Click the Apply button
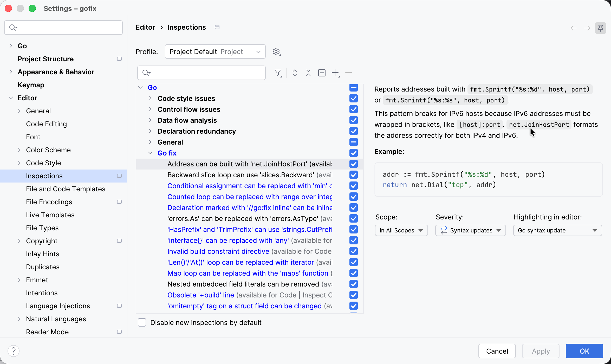Screen dimensions: 611x364 (x=541, y=351)
